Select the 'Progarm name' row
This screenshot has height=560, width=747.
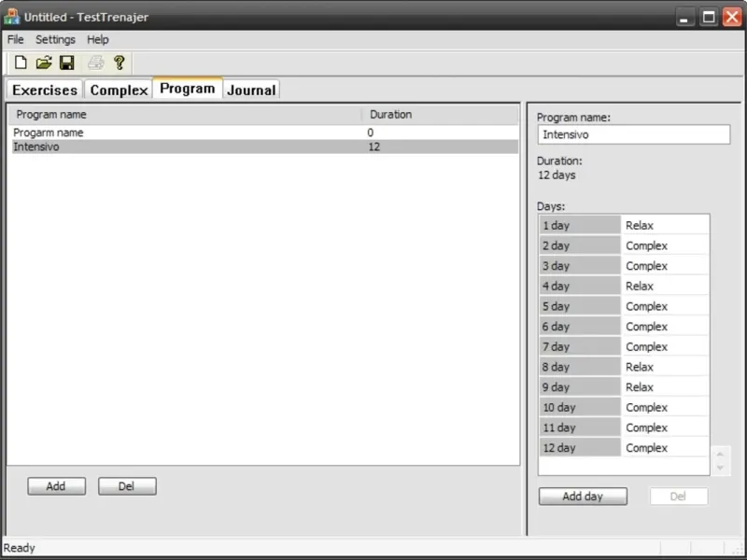pos(265,133)
